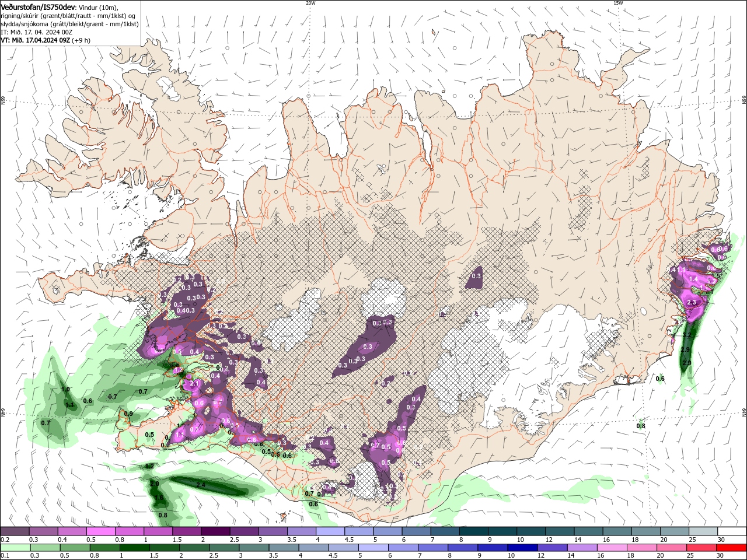The image size is (747, 560).
Task: Click the 1.0 precipitation value west of Reykjanes
Action: 65,389
